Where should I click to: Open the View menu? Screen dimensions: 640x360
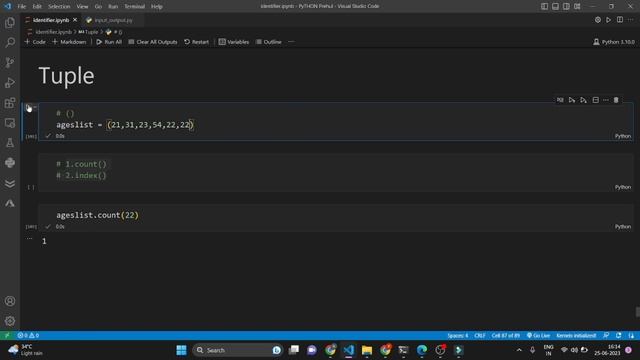click(x=82, y=7)
